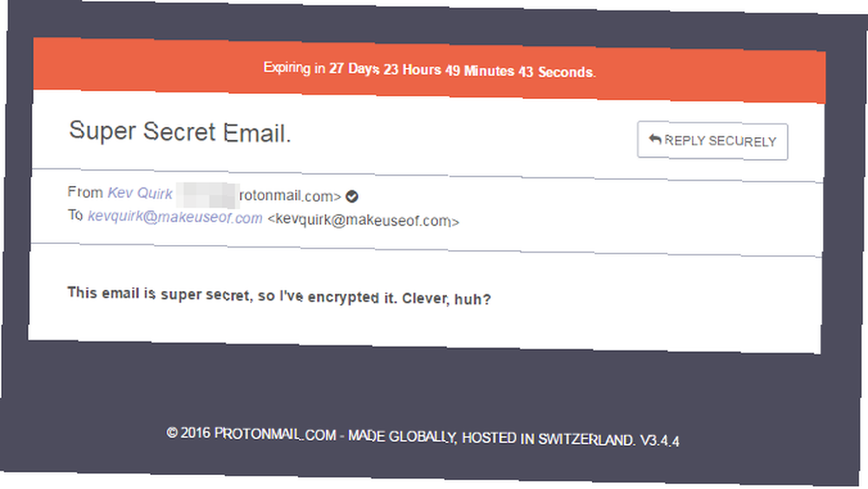
Task: Click HOSTED IN SWITZERLAND footer text
Action: pos(548,439)
